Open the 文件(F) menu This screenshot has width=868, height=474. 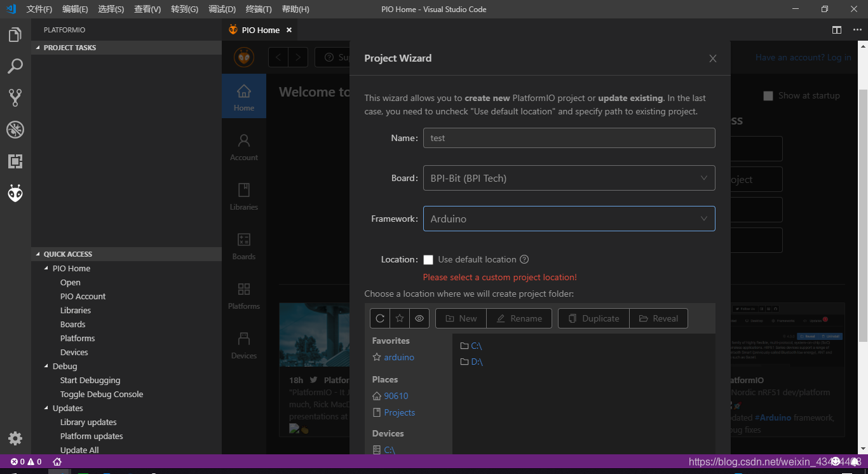coord(39,10)
